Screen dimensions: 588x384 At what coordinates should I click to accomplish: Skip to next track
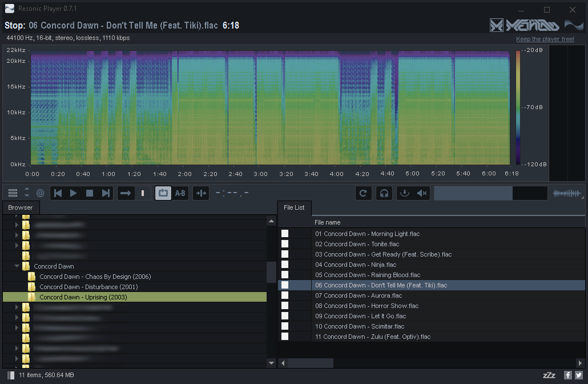tap(106, 193)
